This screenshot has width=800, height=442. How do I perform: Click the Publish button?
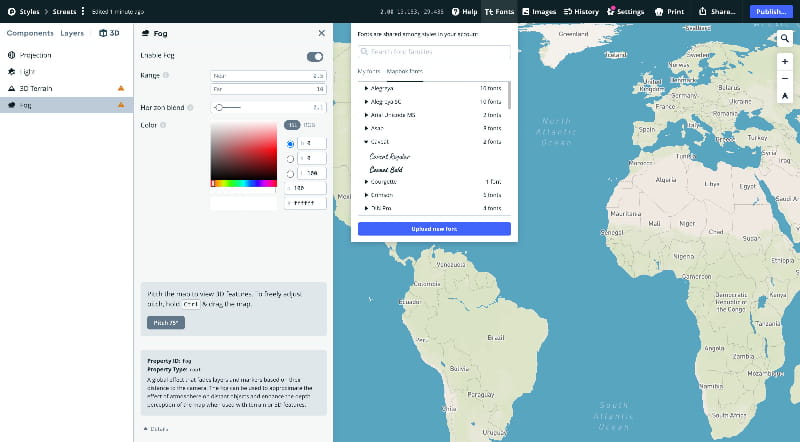click(771, 11)
